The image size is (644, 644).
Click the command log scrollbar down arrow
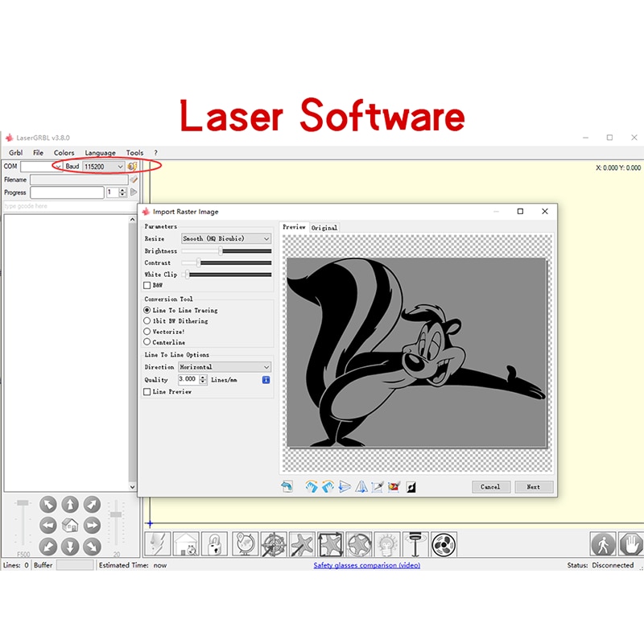[132, 487]
